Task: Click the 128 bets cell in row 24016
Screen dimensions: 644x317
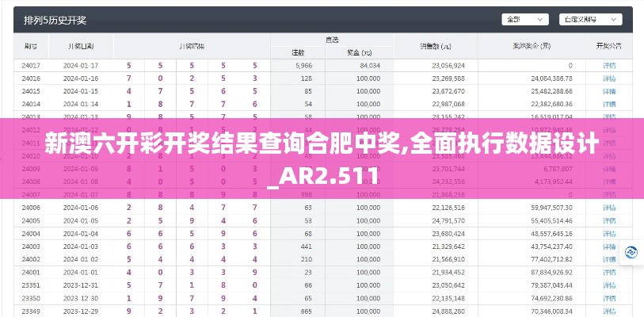Action: (307, 78)
